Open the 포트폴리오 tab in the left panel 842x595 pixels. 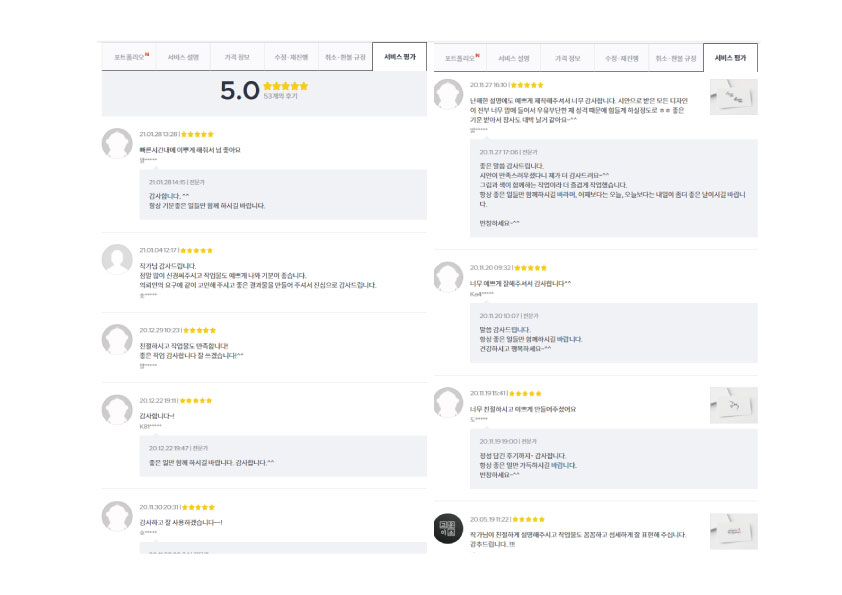(131, 57)
